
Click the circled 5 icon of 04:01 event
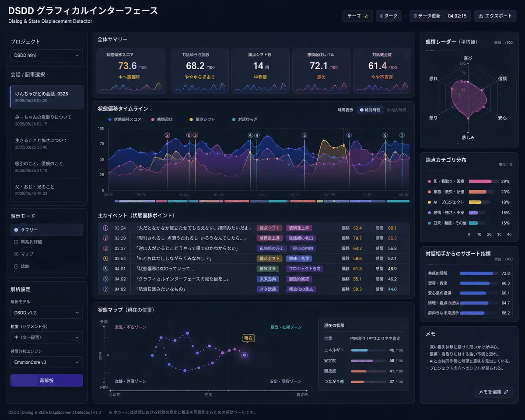pyautogui.click(x=105, y=269)
